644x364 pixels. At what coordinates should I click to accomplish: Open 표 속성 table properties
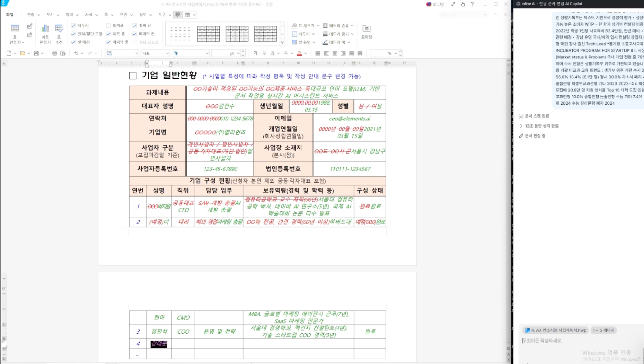(x=59, y=28)
